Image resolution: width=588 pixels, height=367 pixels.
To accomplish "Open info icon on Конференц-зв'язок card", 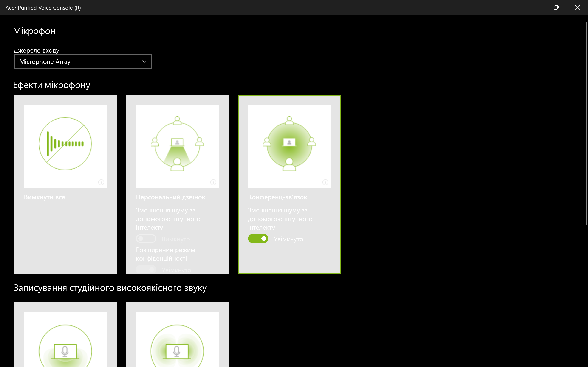I will (325, 182).
